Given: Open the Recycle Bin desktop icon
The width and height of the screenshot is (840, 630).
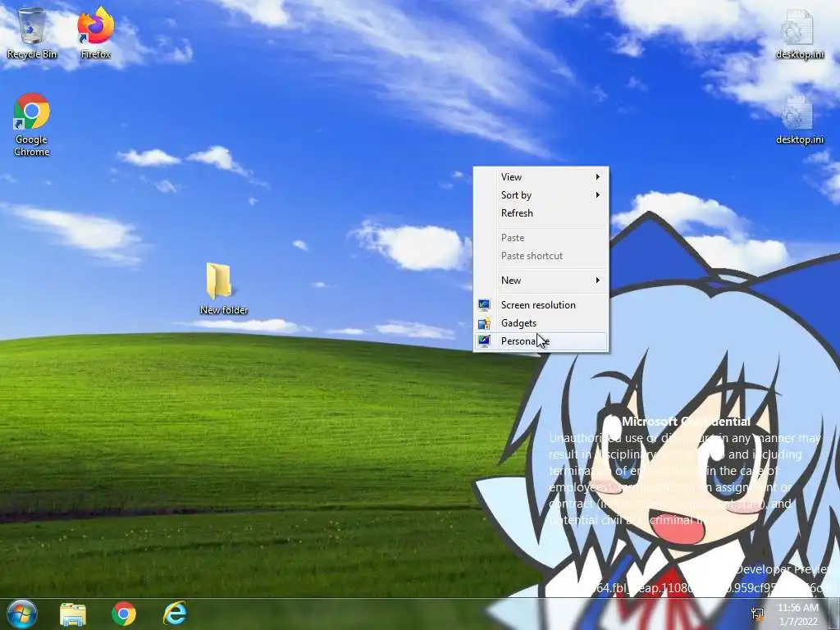Looking at the screenshot, I should tap(32, 33).
